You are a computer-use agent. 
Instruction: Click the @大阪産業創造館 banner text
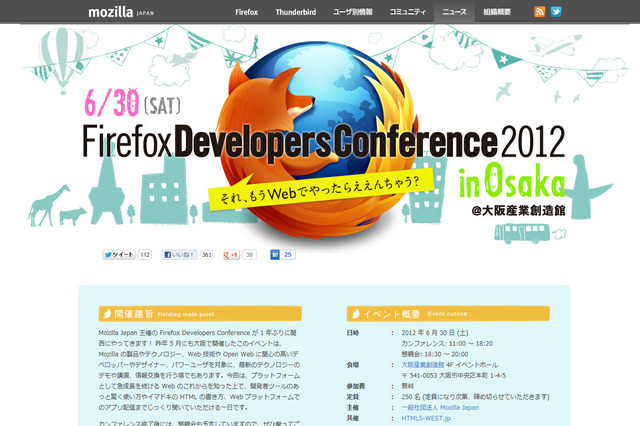(x=518, y=211)
